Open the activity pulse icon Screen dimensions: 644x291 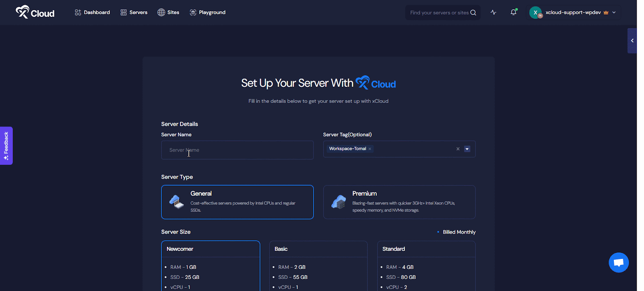click(493, 12)
